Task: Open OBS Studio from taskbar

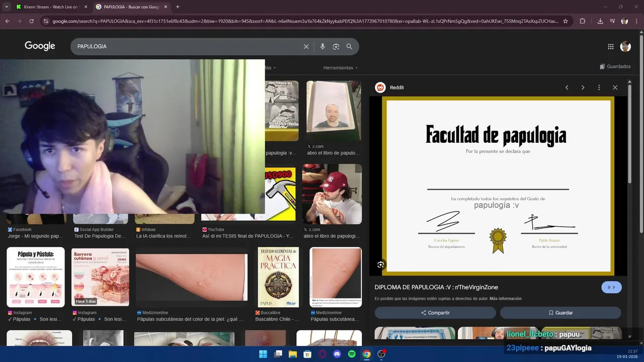Action: click(x=381, y=354)
